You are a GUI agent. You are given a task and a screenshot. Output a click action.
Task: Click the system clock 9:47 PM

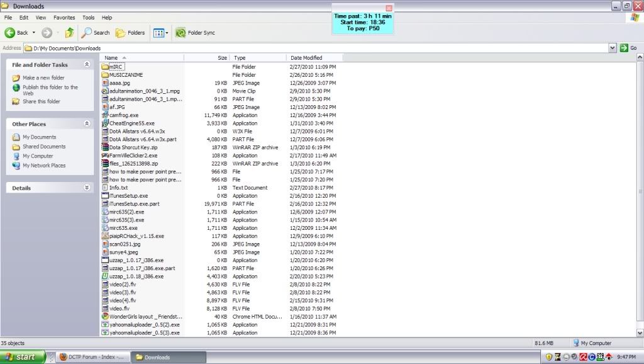click(626, 357)
